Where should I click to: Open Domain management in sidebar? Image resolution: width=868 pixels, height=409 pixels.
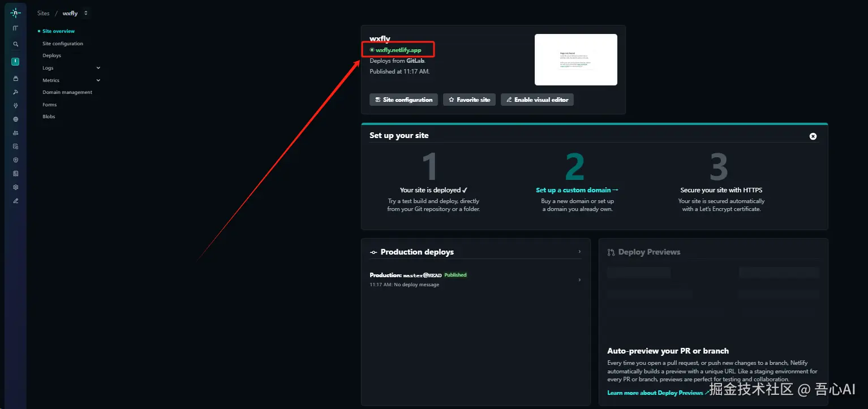pyautogui.click(x=67, y=92)
